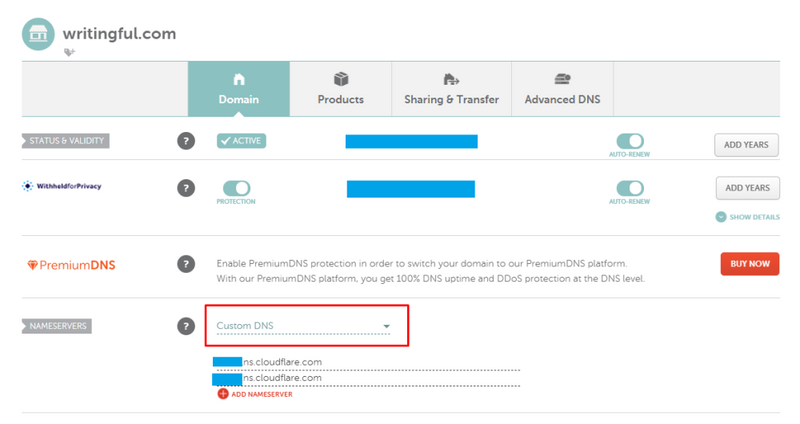This screenshot has width=800, height=424.
Task: Open help for Status & Validity
Action: (x=186, y=141)
